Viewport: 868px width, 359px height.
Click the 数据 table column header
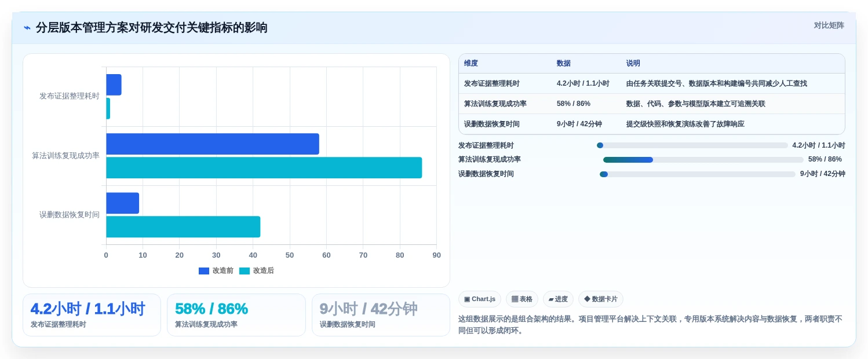[564, 64]
